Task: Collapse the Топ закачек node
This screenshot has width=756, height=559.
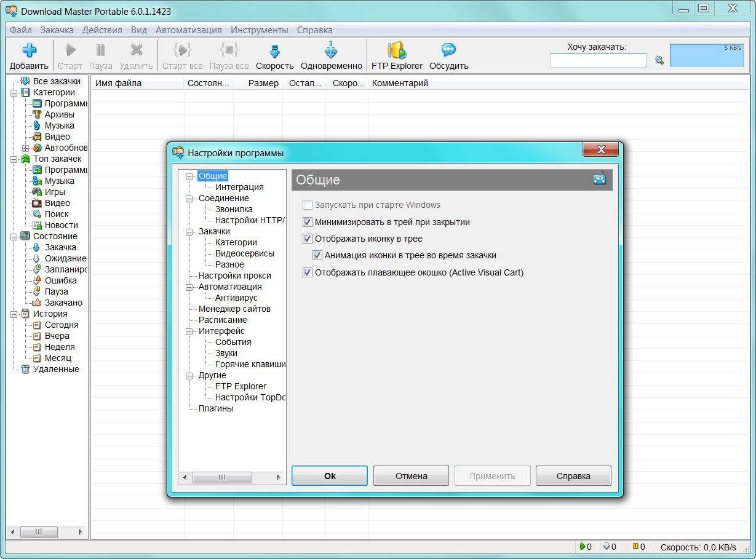Action: (14, 159)
